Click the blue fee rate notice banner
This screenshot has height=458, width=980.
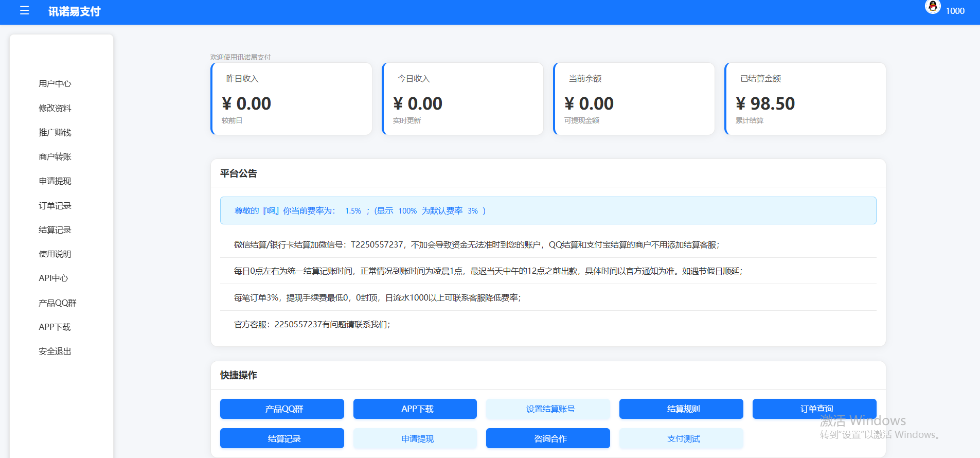548,210
